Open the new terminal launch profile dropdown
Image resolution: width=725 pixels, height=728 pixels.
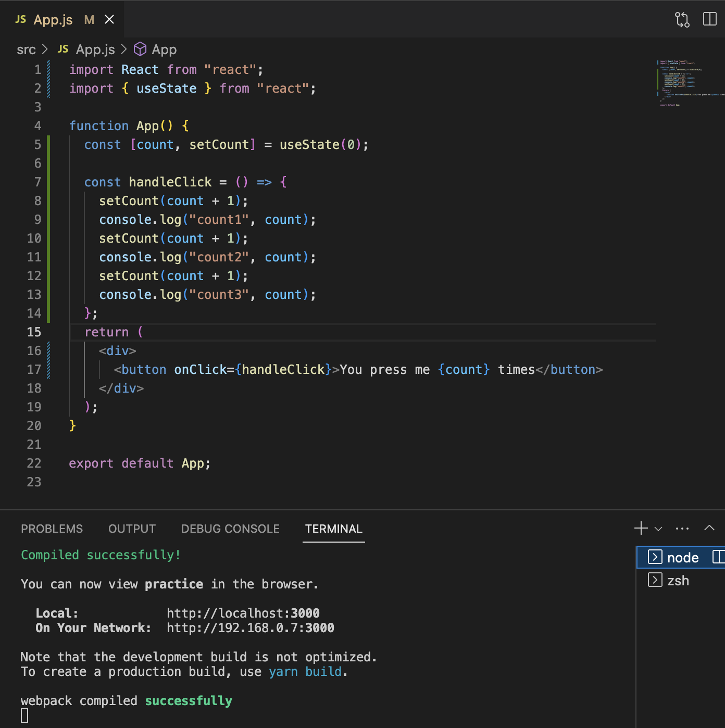click(658, 529)
